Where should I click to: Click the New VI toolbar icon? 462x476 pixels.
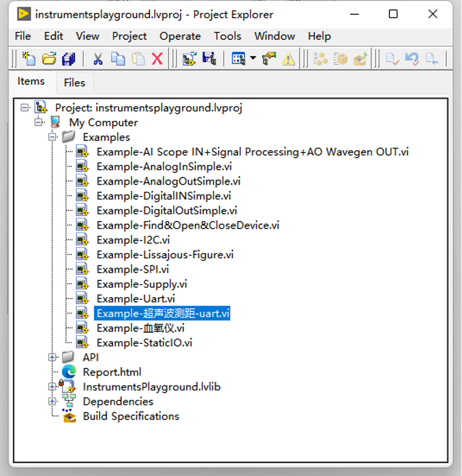pos(28,59)
